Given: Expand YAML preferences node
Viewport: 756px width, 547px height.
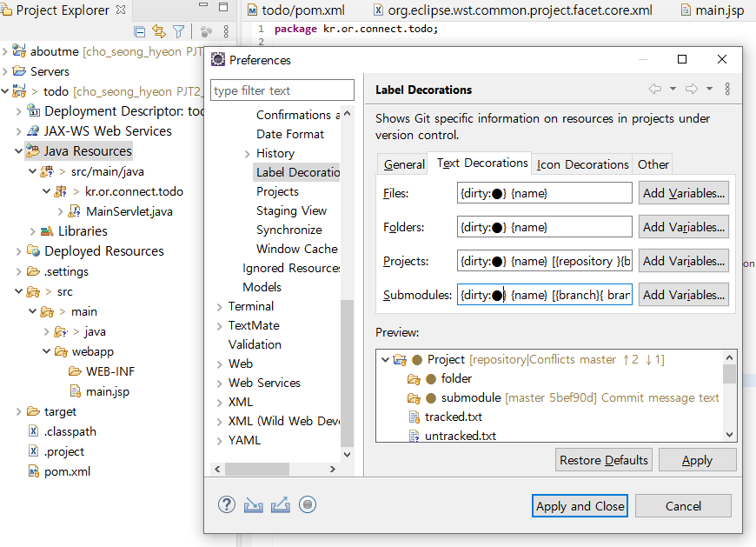Looking at the screenshot, I should [219, 441].
